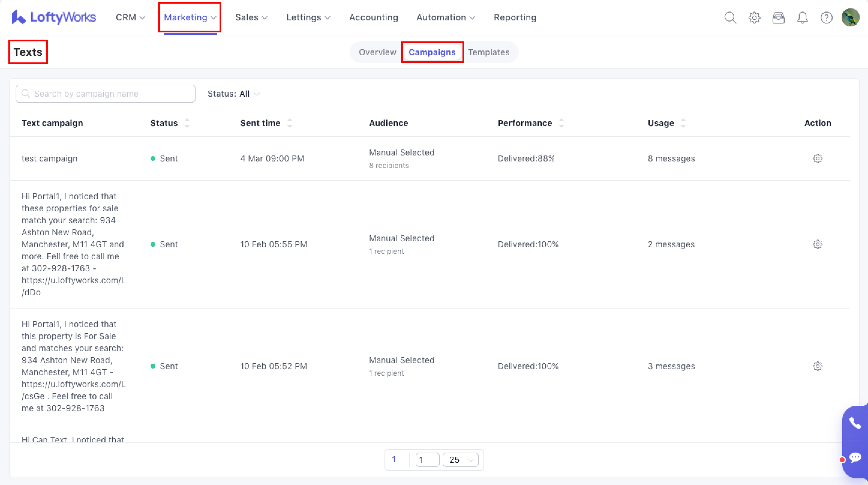The height and width of the screenshot is (485, 868).
Task: Open the 25 per page dropdown
Action: click(460, 460)
